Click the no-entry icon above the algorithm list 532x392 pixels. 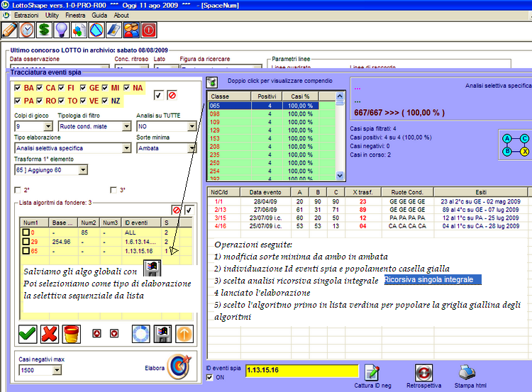point(177,210)
